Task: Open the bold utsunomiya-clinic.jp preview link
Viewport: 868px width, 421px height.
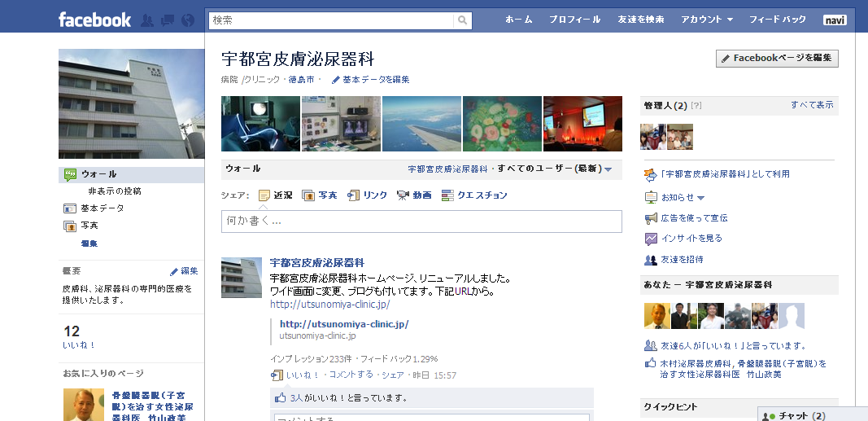Action: click(344, 324)
